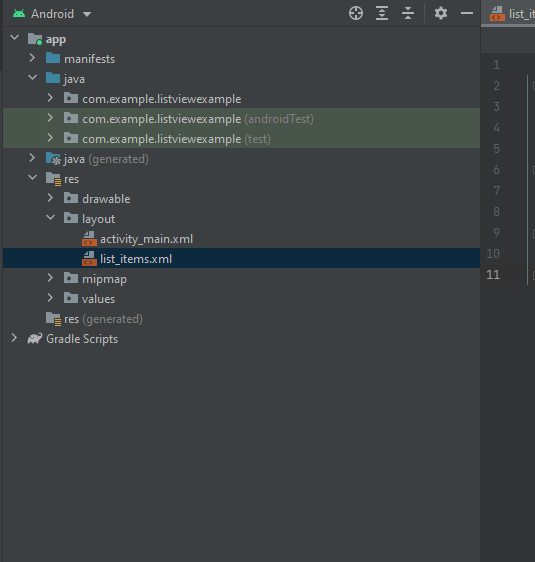Screen dimensions: 535x562
Task: Expand the drawable folder
Action: (50, 198)
